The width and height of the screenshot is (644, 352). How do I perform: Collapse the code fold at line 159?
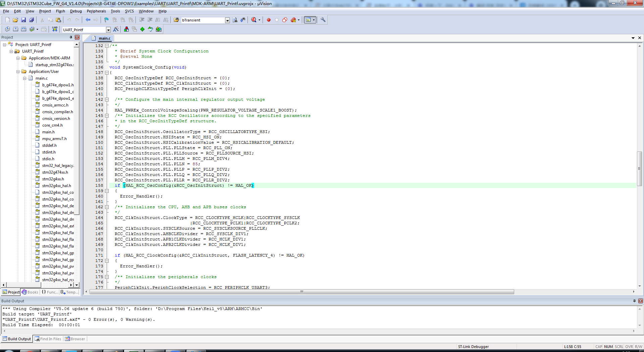click(x=107, y=191)
